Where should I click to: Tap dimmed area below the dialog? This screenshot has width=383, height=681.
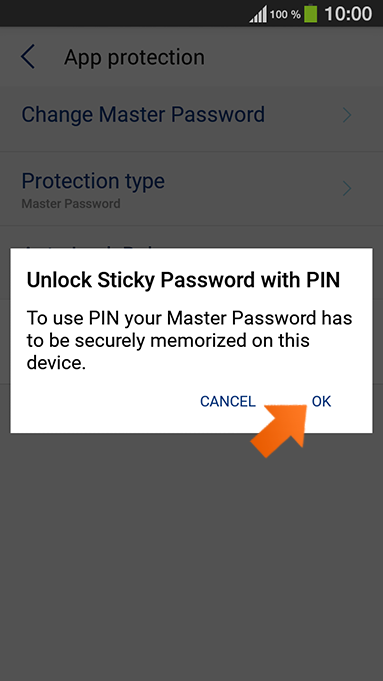pos(192,557)
